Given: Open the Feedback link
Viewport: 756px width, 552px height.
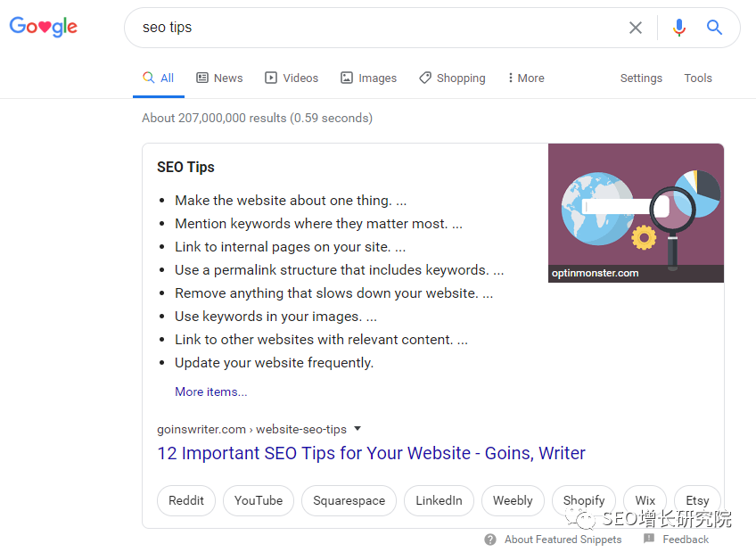Looking at the screenshot, I should [686, 540].
